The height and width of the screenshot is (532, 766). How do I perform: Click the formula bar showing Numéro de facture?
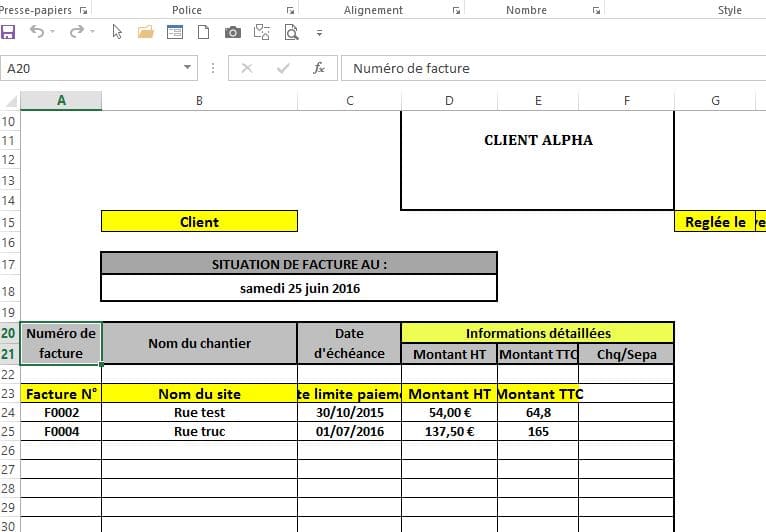[x=550, y=68]
